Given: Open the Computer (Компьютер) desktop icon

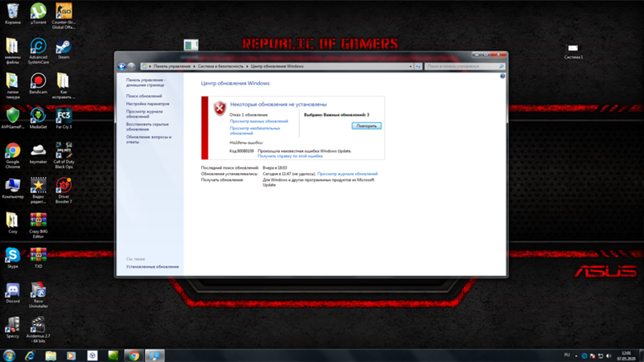Looking at the screenshot, I should point(13,188).
